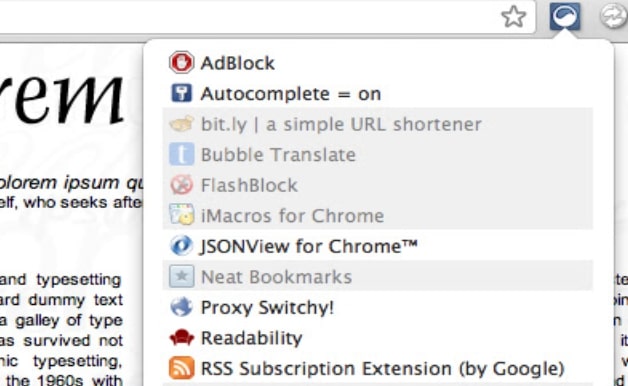Viewport: 628px width, 386px height.
Task: Enable the disabled FlashBlock extension
Action: point(378,185)
